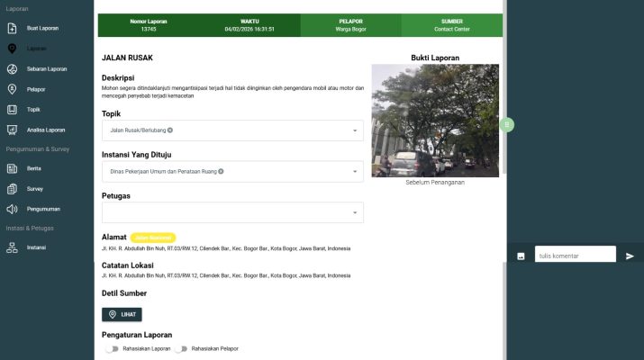The height and width of the screenshot is (360, 644).
Task: Click the Alamat address text line
Action: pos(226,248)
